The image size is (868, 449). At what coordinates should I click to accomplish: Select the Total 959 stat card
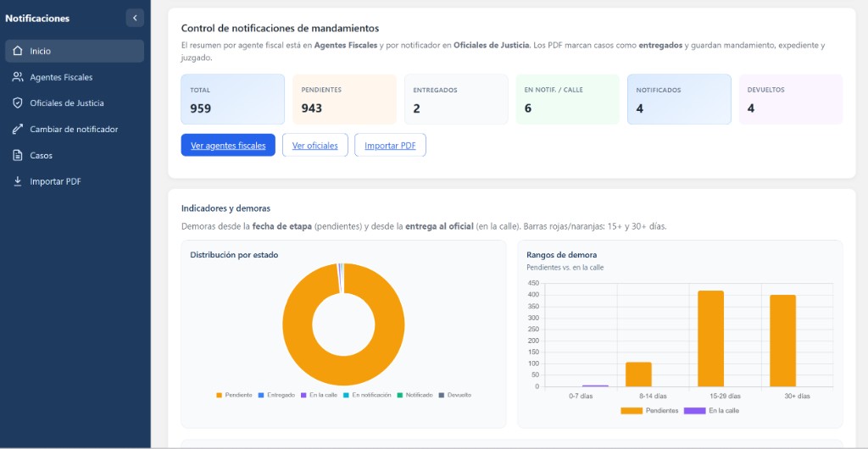(232, 99)
